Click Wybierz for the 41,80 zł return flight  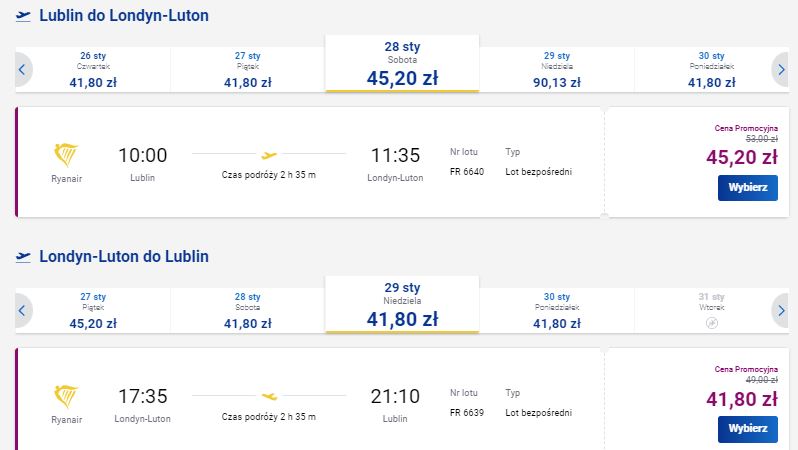[748, 429]
